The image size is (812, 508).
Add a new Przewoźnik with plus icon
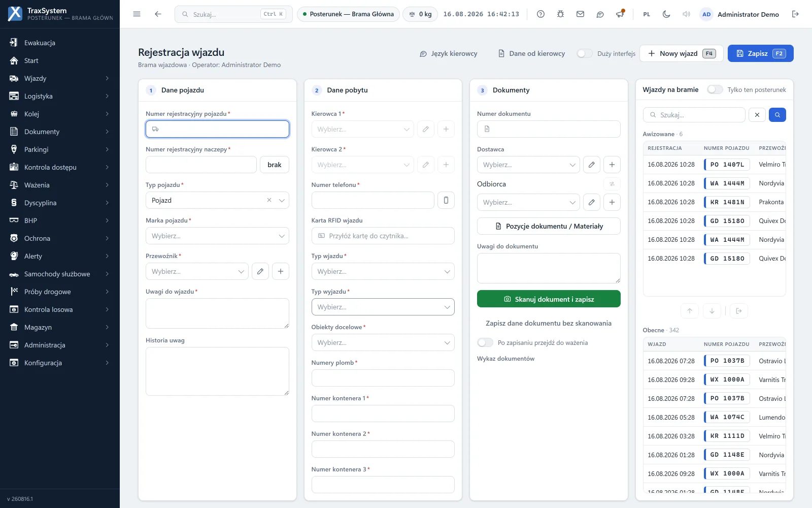[281, 271]
